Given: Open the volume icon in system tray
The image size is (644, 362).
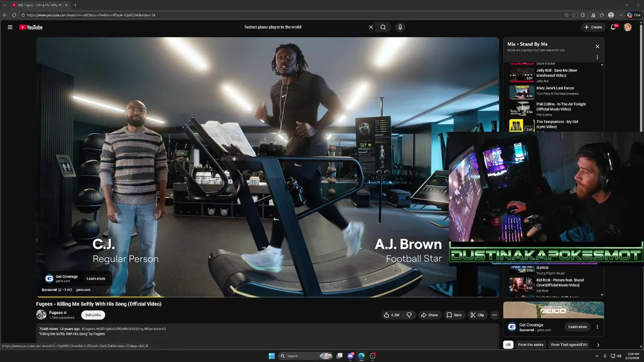Looking at the screenshot, I should [619, 356].
